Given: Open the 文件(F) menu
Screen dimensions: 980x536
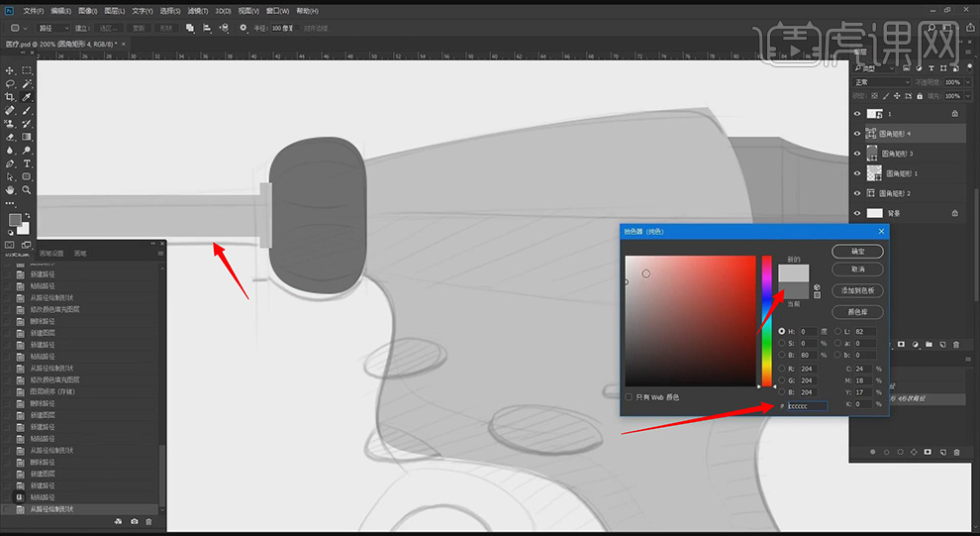Looking at the screenshot, I should (x=33, y=11).
